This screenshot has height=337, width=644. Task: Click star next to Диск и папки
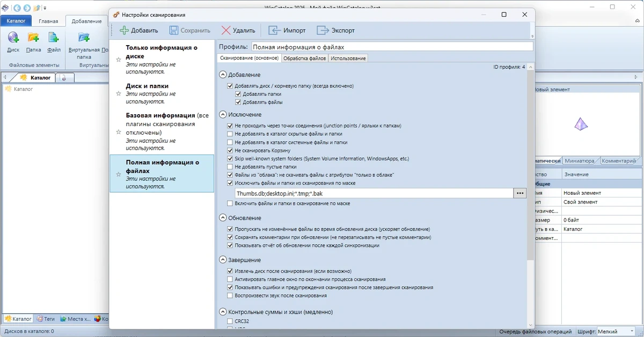point(119,93)
